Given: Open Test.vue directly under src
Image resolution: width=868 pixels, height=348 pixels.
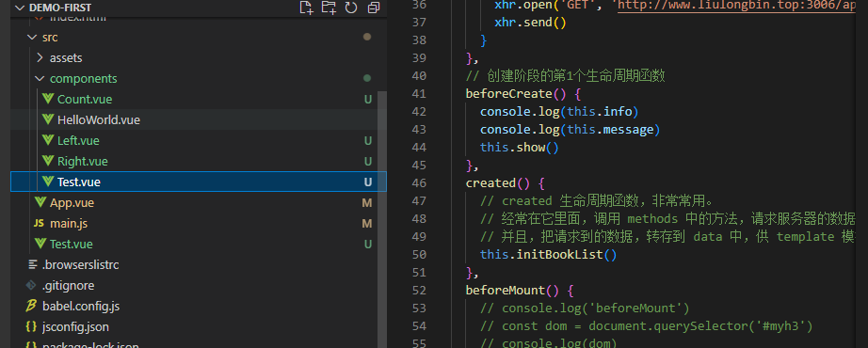Looking at the screenshot, I should pos(71,245).
